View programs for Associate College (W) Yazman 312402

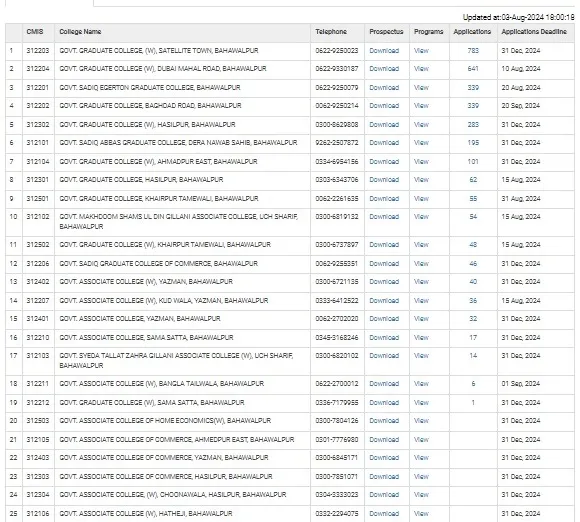(x=421, y=282)
